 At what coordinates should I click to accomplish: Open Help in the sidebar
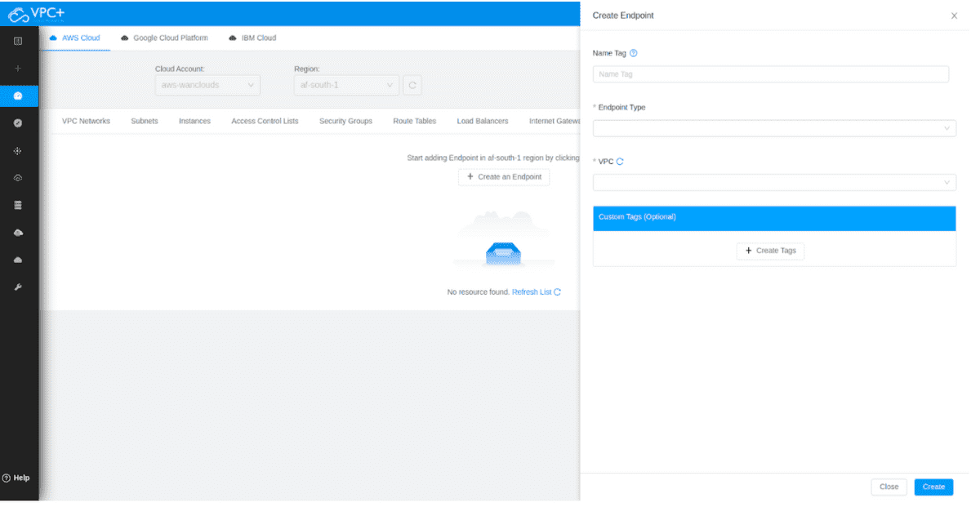point(16,478)
